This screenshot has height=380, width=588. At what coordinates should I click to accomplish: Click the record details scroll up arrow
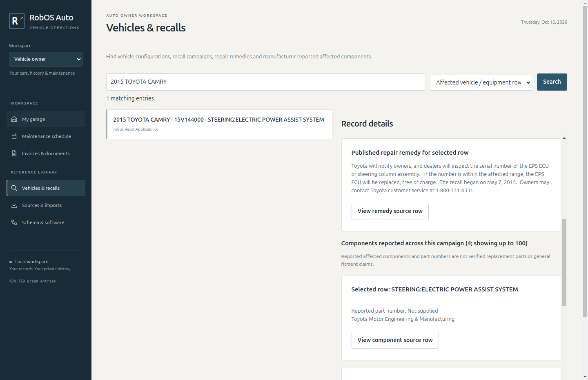(564, 138)
